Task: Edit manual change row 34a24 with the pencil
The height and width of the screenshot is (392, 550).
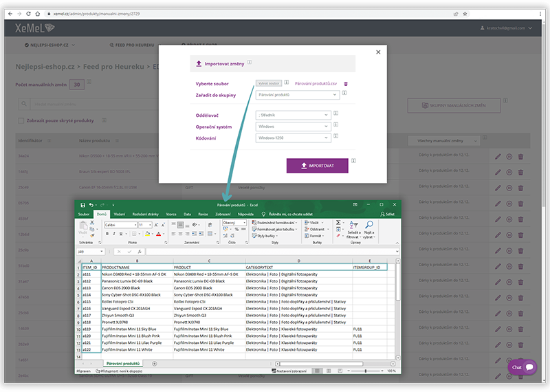Action: 498,157
